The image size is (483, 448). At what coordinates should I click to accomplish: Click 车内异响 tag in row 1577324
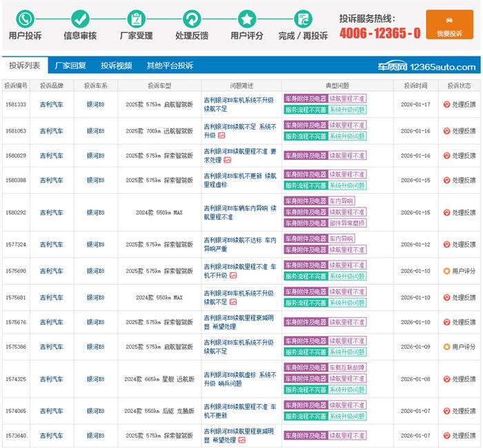[340, 238]
